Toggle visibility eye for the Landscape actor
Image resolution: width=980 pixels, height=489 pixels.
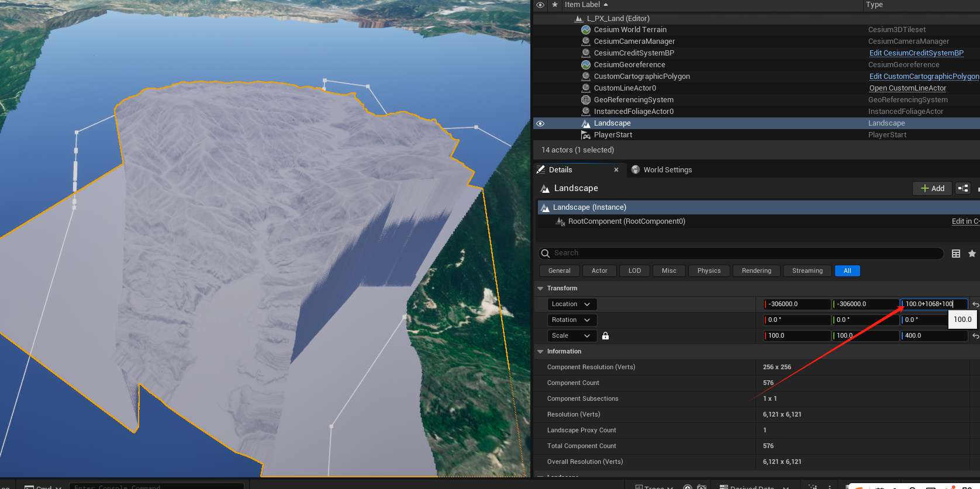click(540, 123)
